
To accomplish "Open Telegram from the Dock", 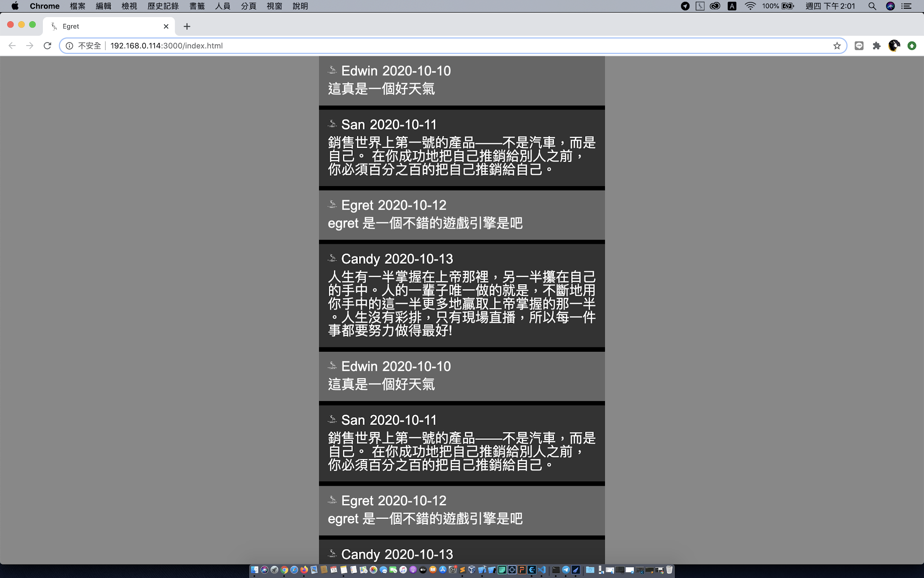I will click(x=565, y=571).
